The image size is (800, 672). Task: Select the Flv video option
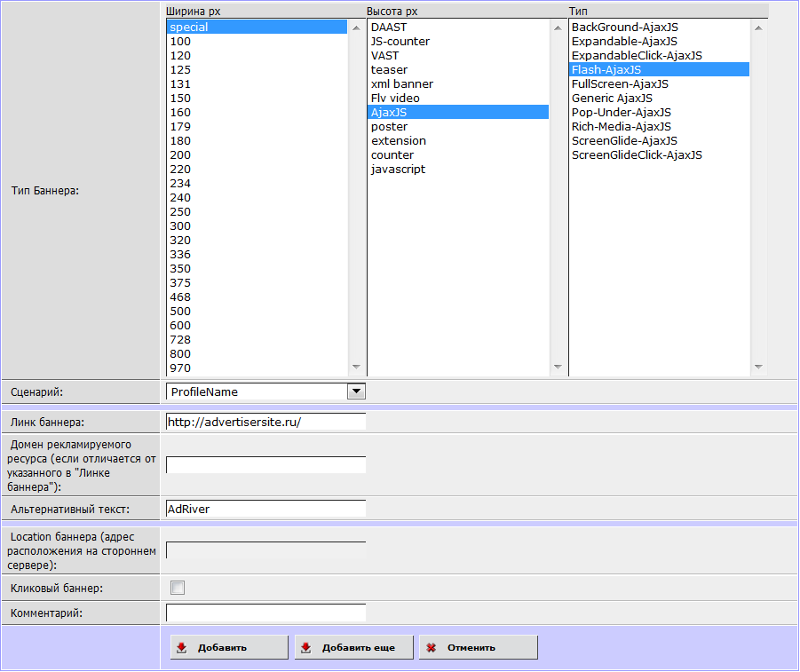pyautogui.click(x=458, y=98)
